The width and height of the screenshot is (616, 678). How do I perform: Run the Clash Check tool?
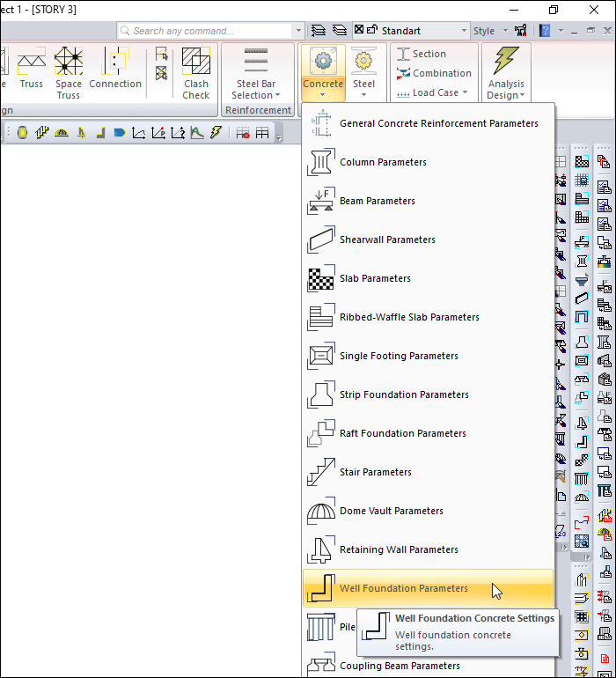click(x=196, y=72)
